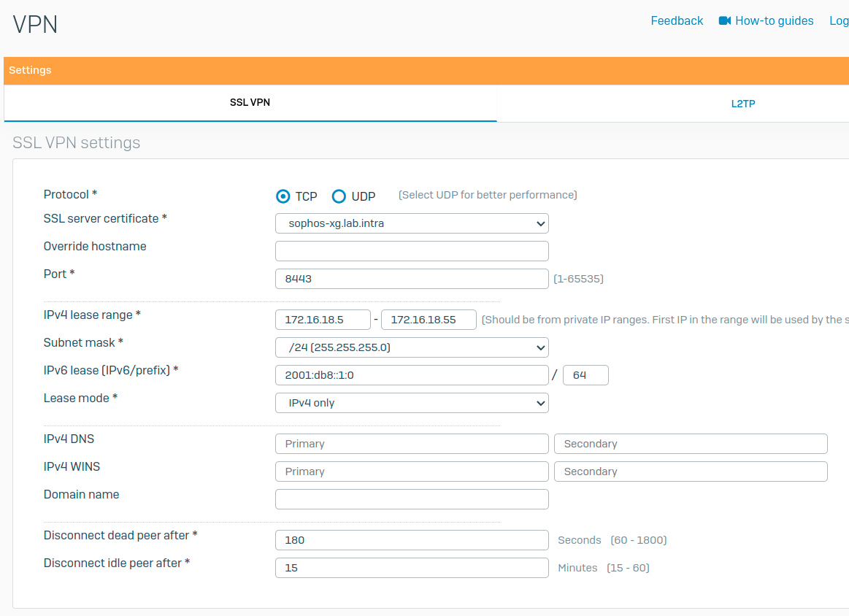The width and height of the screenshot is (849, 616).
Task: Open the How-to guides link
Action: [774, 20]
